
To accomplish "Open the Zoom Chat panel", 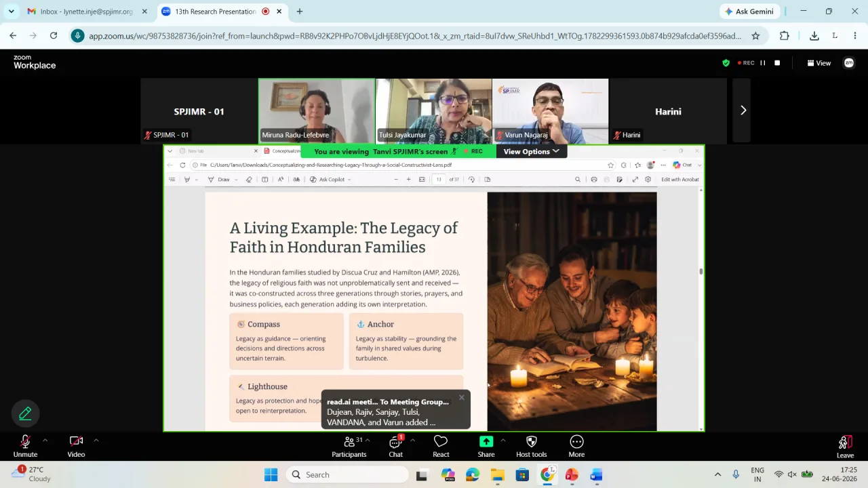I will 396,446.
